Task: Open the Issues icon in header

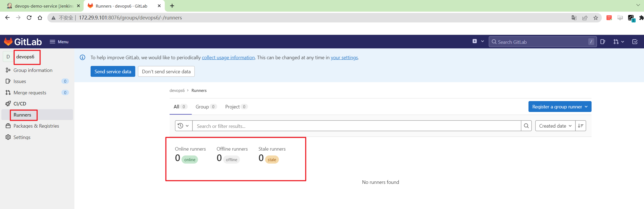Action: tap(603, 42)
